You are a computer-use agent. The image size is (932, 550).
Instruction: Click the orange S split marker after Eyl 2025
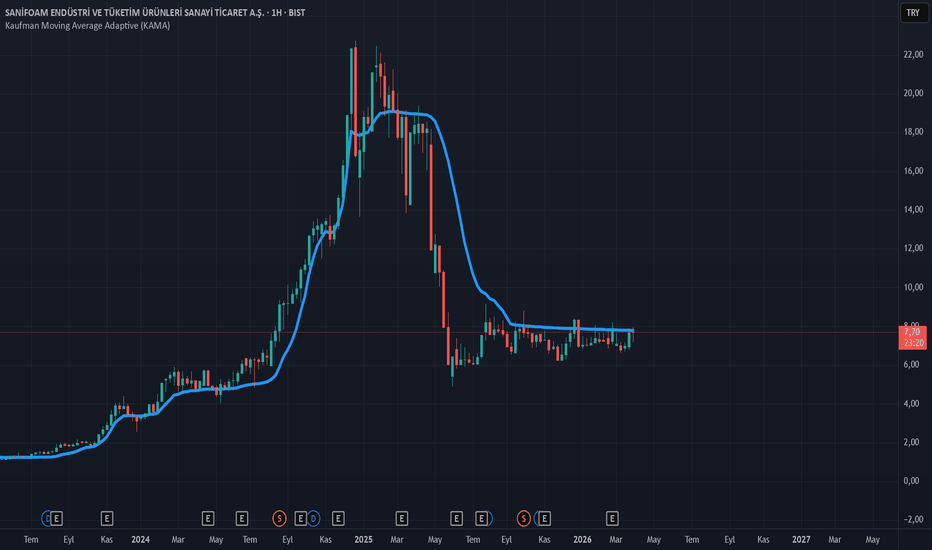tap(523, 518)
